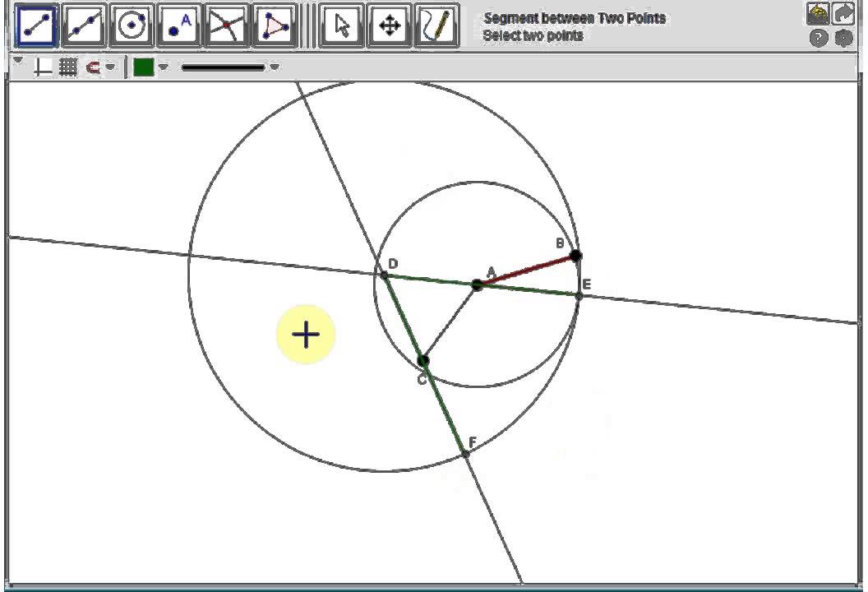Select the Move arrow pointer tool
This screenshot has width=868, height=592.
click(x=343, y=25)
